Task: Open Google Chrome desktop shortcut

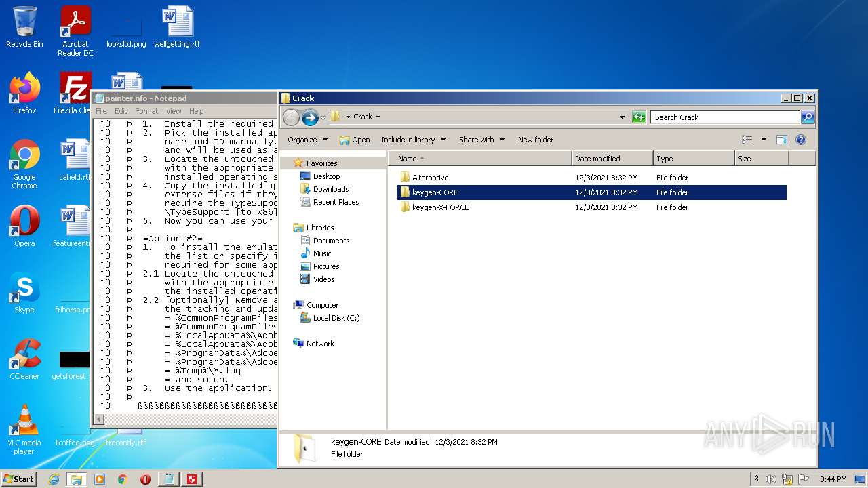Action: coord(24,165)
